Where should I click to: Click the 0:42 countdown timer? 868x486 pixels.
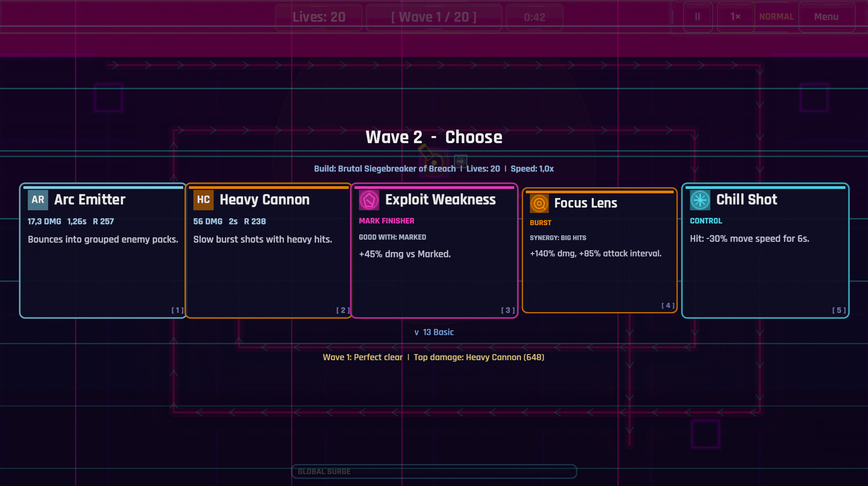point(534,17)
